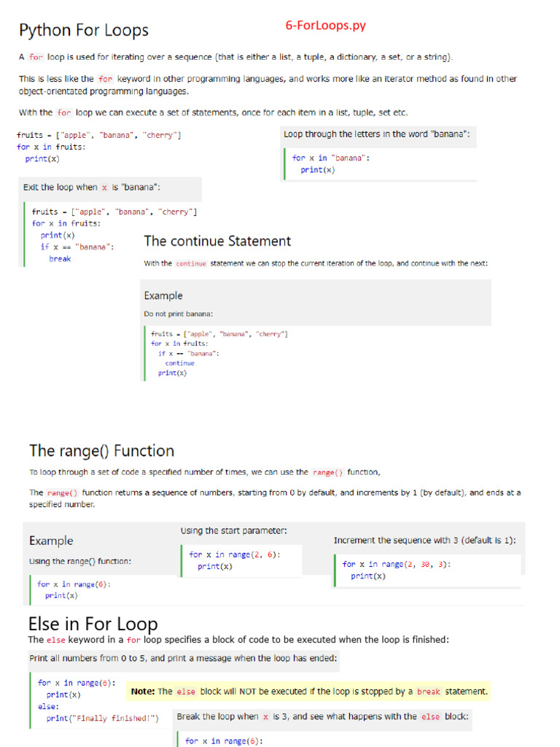
Task: Click the highlighted "continue" keyword in the sentence
Action: point(191,263)
